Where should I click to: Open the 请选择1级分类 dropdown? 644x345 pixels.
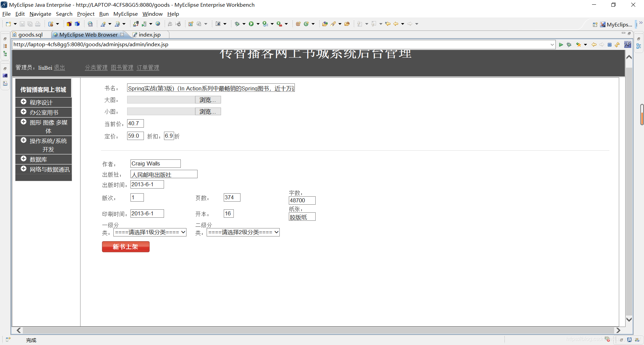tap(150, 232)
